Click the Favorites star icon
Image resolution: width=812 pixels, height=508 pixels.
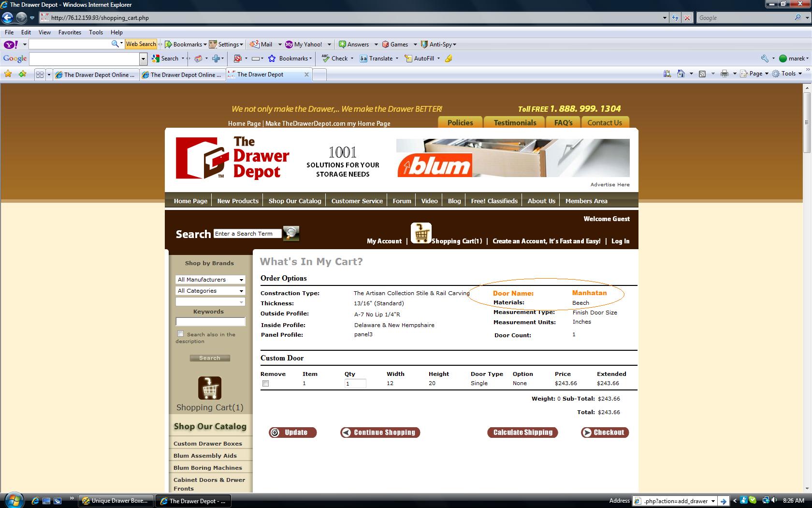click(x=8, y=74)
